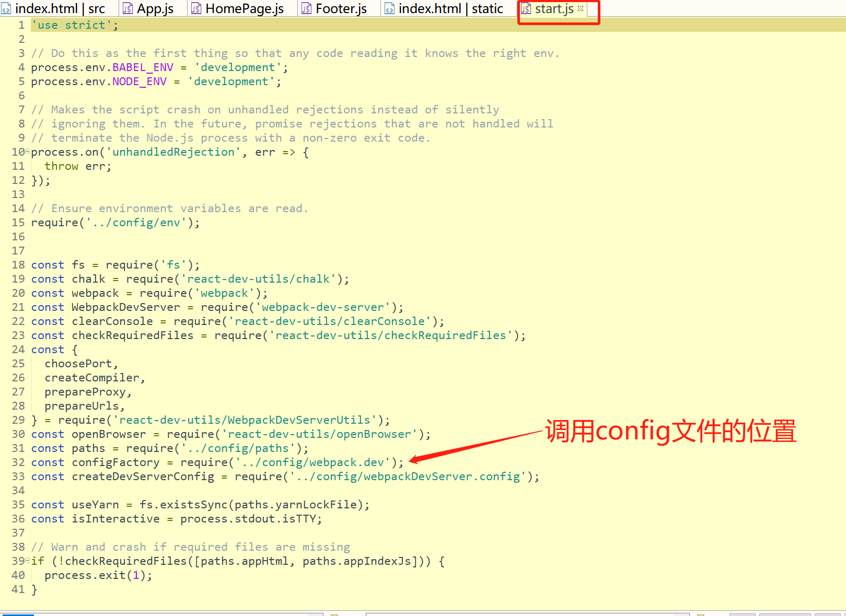Screen dimensions: 846x616
Task: Click line number 1 in the gutter
Action: coord(21,25)
